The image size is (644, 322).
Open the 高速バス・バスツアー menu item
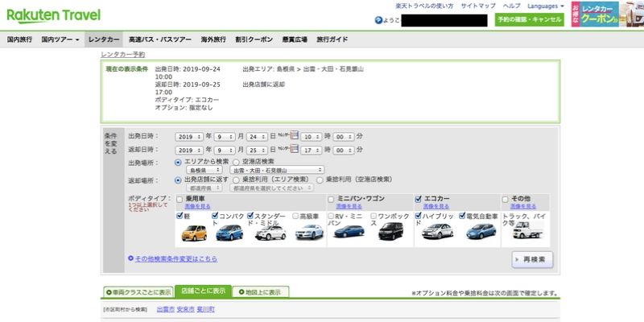pos(159,39)
